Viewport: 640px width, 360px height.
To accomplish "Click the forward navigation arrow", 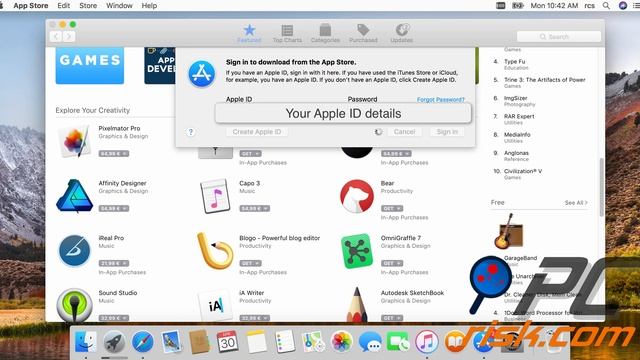I will tap(69, 37).
